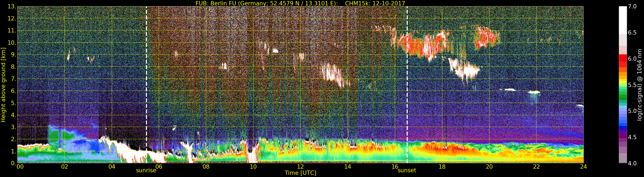Click the 'Time [UTC]' axis label

[x=300, y=173]
